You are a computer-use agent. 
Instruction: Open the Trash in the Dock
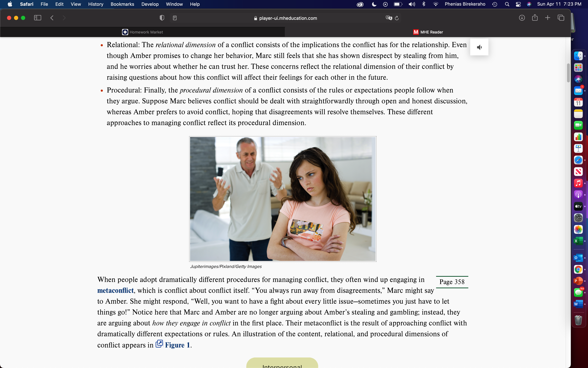coord(578,320)
